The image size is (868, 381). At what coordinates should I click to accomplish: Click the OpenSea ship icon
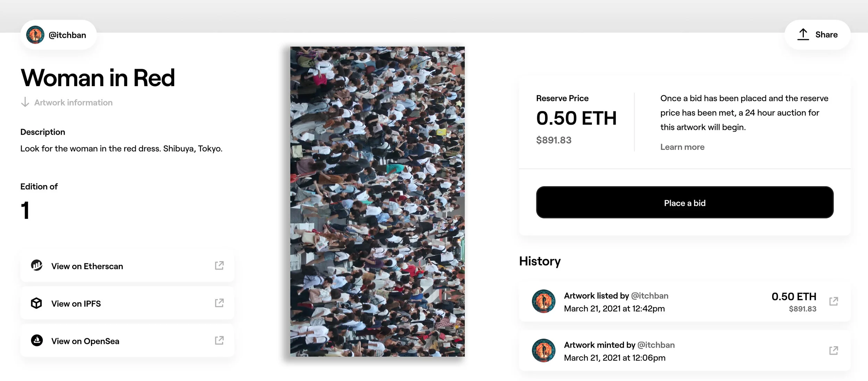click(37, 340)
